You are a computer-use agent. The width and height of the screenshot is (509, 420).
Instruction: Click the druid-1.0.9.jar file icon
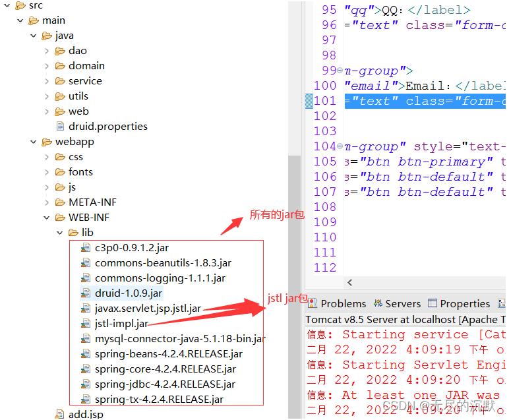pyautogui.click(x=86, y=293)
